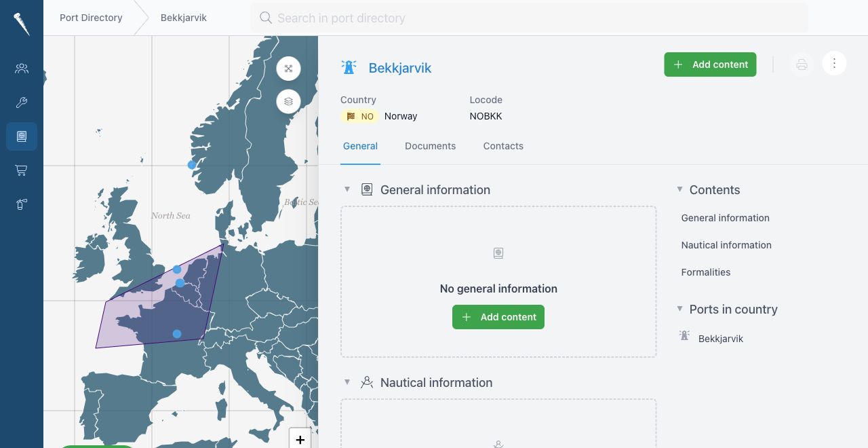Screen dimensions: 868x448
Task: Click the map fit-to-extent icon button
Action: tap(288, 69)
